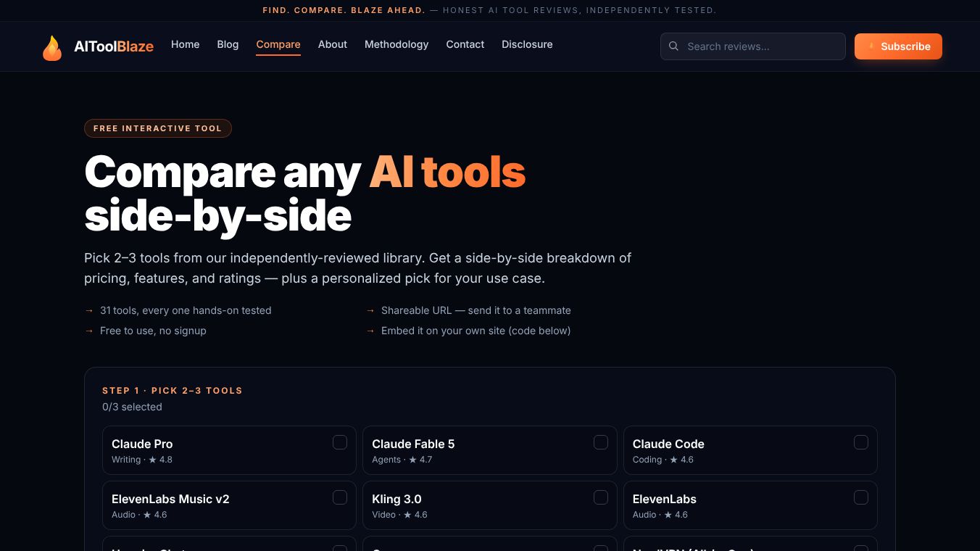Check the Kling 3.0 checkbox
980x551 pixels.
click(x=601, y=497)
